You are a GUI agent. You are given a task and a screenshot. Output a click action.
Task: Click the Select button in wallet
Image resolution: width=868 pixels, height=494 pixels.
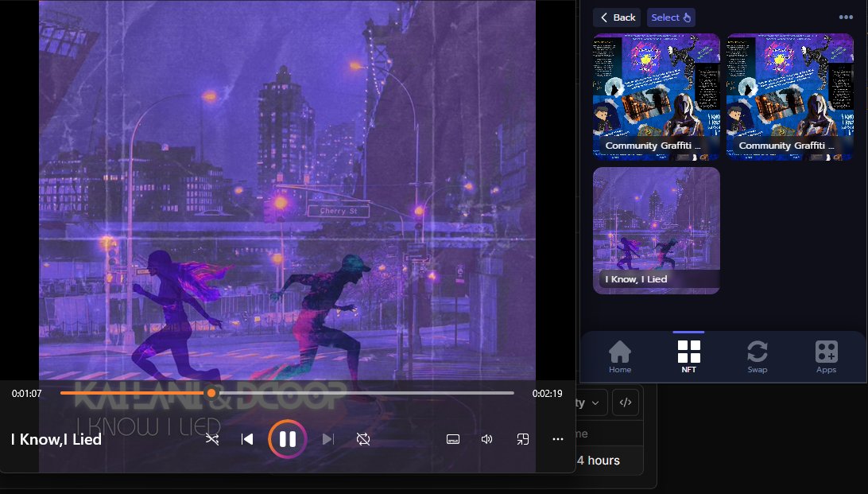(671, 18)
